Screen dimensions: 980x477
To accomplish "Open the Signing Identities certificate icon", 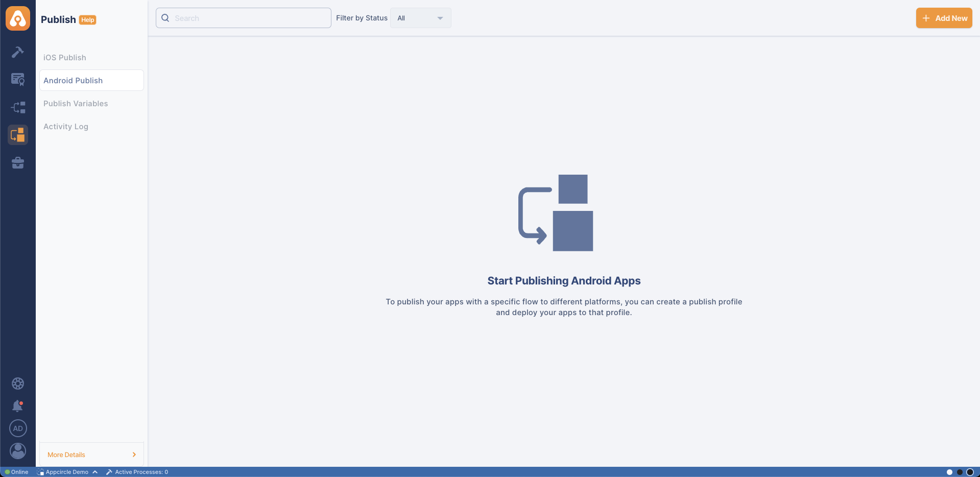I will point(18,79).
